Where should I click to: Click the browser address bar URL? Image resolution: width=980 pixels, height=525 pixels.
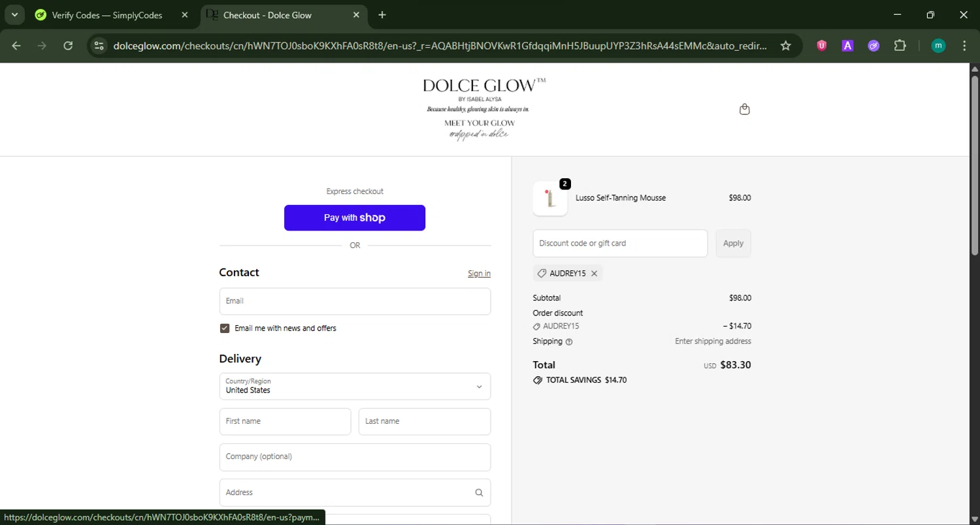[x=440, y=46]
